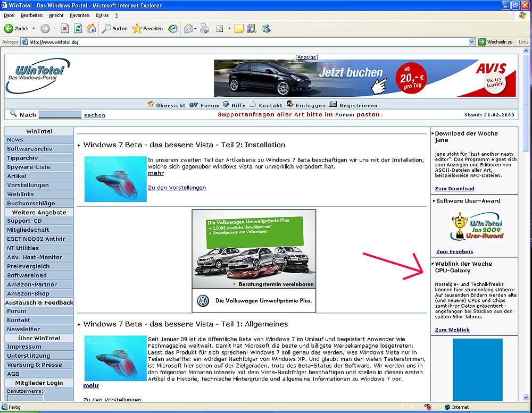Open the Bearbeiten menu
This screenshot has width=532, height=413.
coord(31,15)
